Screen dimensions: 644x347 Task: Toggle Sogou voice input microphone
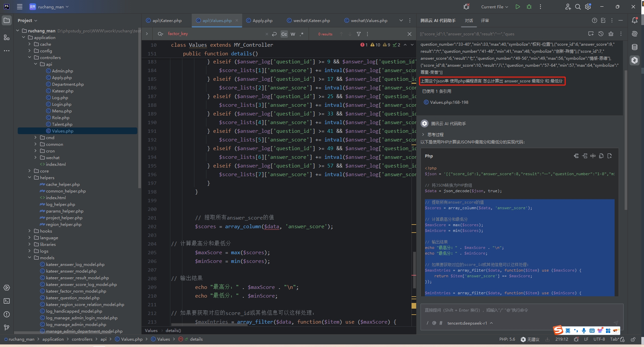(x=584, y=331)
